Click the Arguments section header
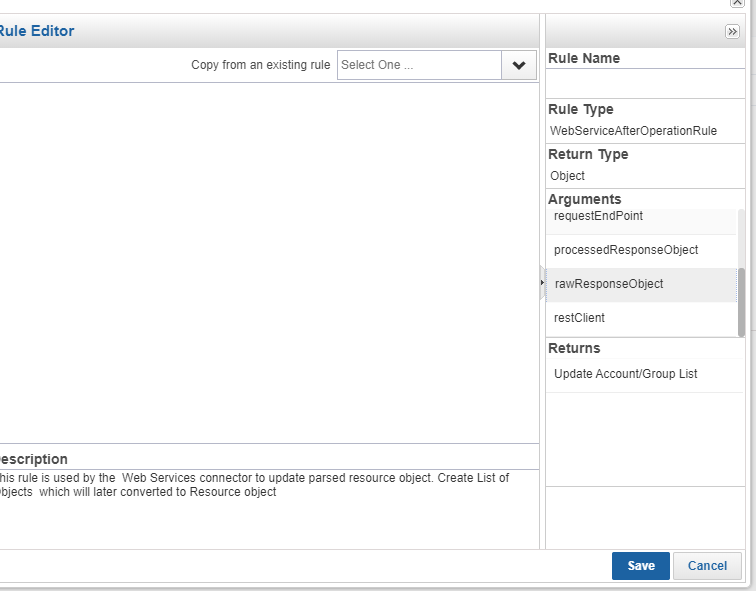This screenshot has width=756, height=591. (x=585, y=199)
